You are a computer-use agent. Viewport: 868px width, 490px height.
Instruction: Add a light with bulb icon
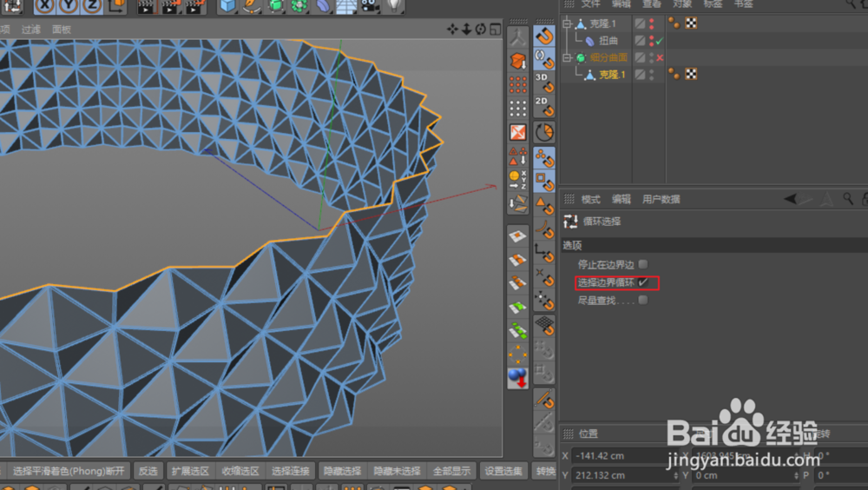pos(393,6)
